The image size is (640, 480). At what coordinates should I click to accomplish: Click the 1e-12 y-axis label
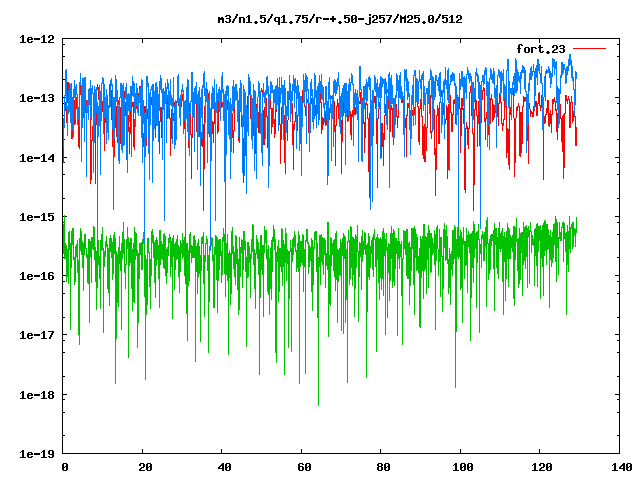[x=37, y=39]
